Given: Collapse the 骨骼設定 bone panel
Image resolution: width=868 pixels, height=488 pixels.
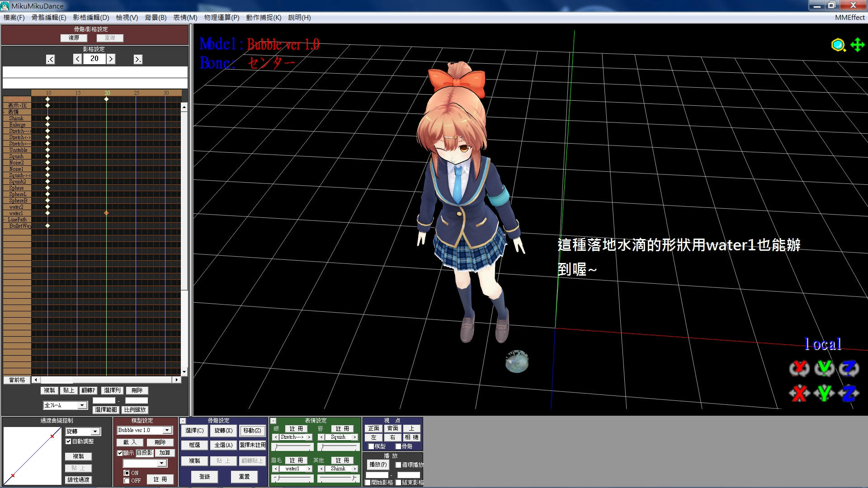Looking at the screenshot, I should tap(183, 421).
